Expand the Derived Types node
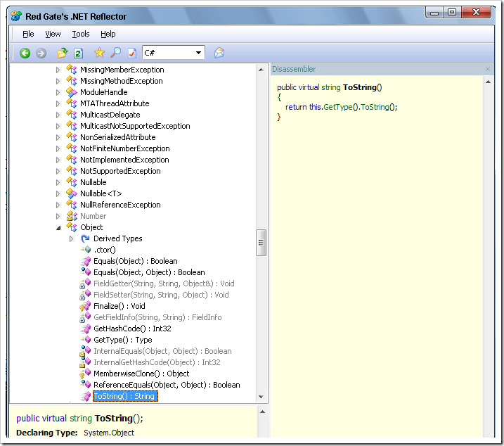This screenshot has width=504, height=446. click(72, 238)
